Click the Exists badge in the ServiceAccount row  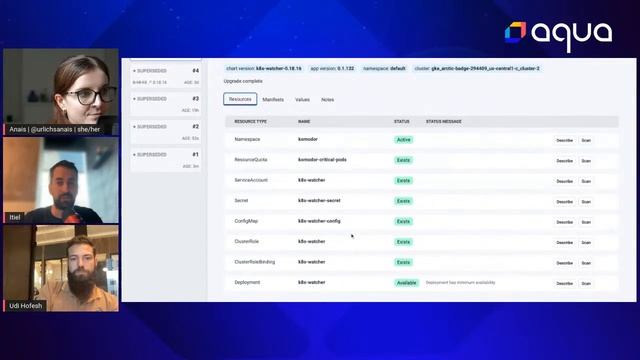[x=403, y=180]
